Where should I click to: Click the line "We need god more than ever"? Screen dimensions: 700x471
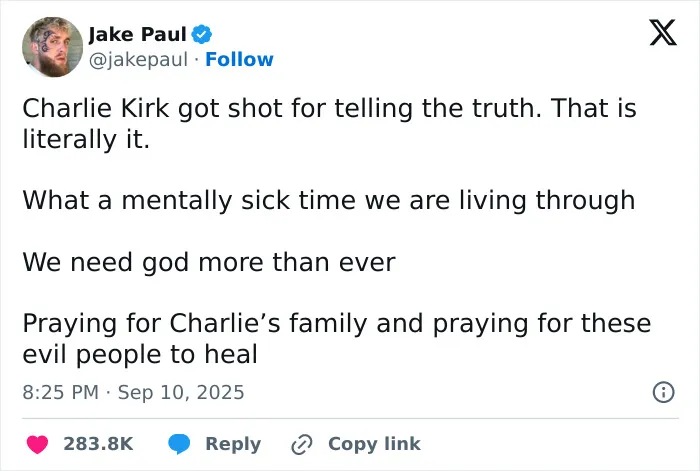coord(209,262)
